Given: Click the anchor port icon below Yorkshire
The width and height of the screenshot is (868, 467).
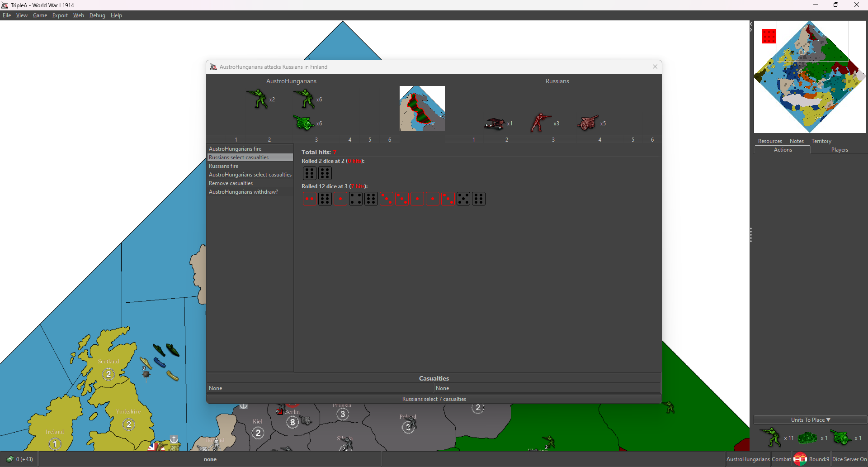Looking at the screenshot, I should (174, 439).
